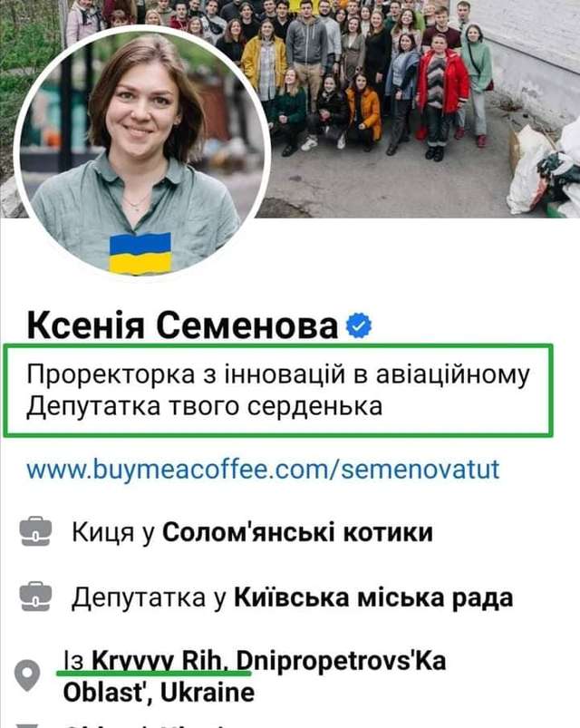This screenshot has width=580, height=728.
Task: Click the Oblast', Ukraine text
Action: 159,693
